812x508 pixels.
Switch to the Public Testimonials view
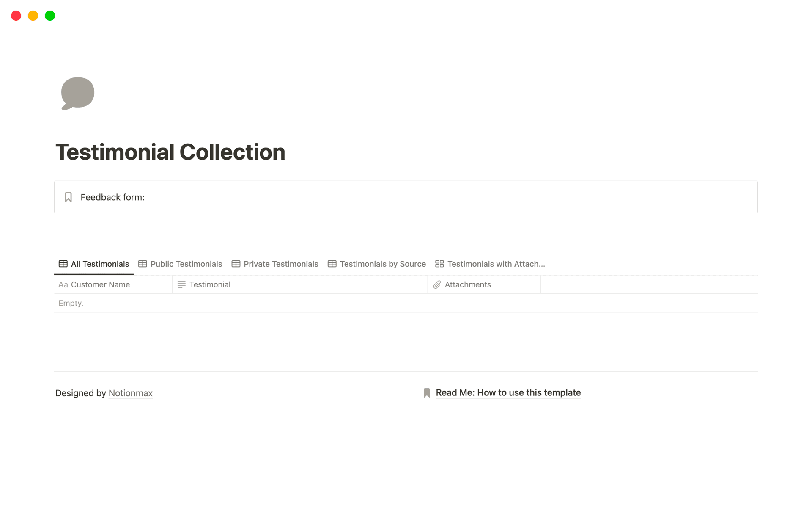coord(186,264)
